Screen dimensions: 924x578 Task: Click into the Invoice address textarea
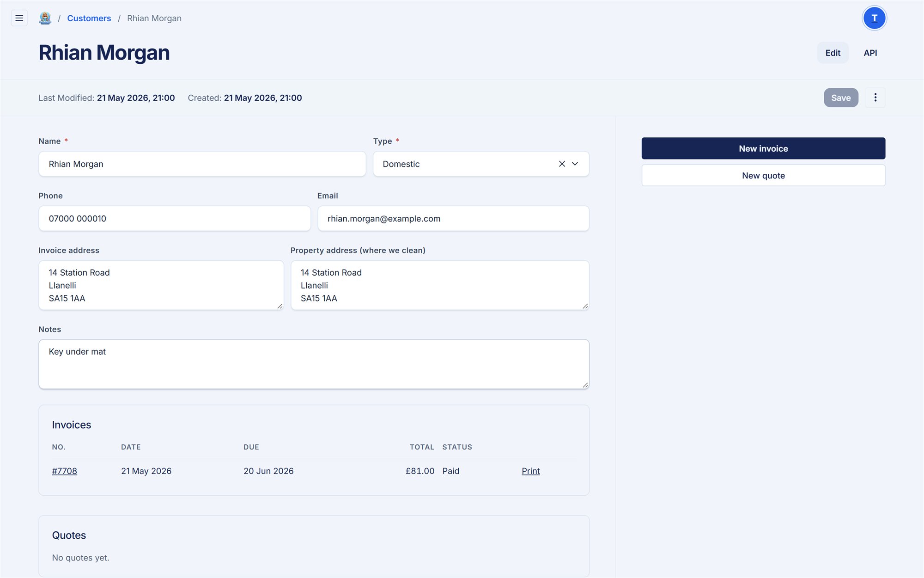(x=161, y=285)
